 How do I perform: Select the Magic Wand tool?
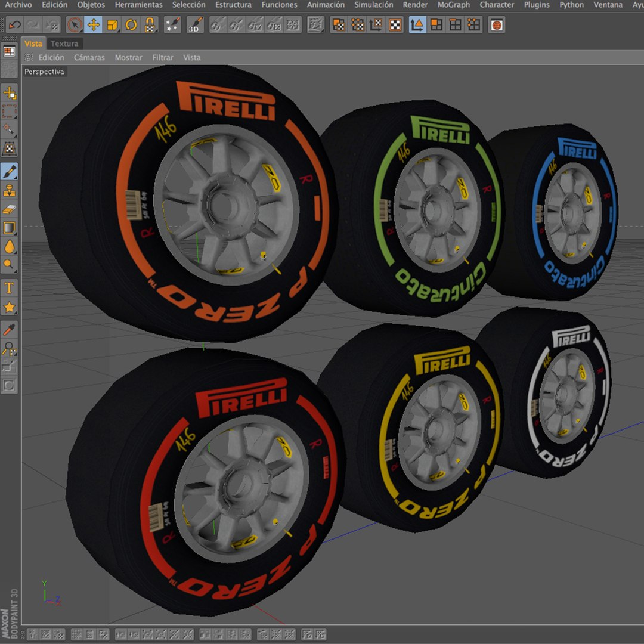[9, 130]
